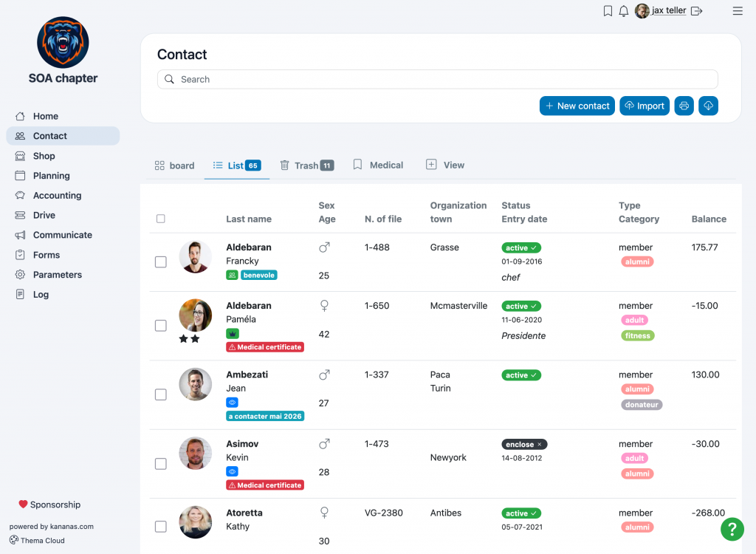Image resolution: width=756 pixels, height=554 pixels.
Task: Click the active status badge for Ambezati
Action: (521, 375)
